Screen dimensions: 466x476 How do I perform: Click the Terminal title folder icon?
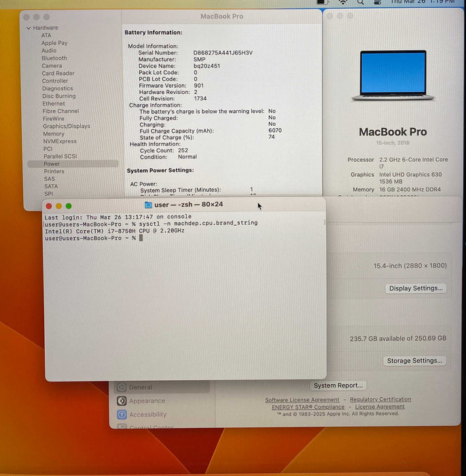coord(148,205)
